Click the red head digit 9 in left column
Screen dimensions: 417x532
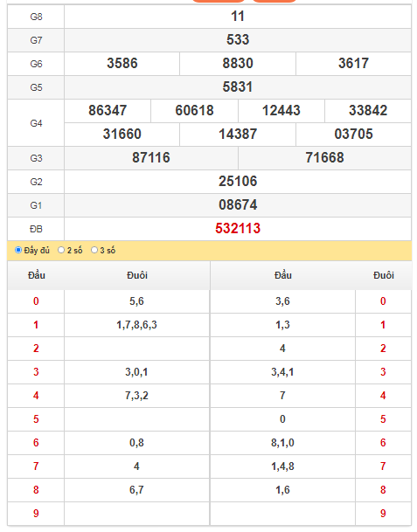36,514
